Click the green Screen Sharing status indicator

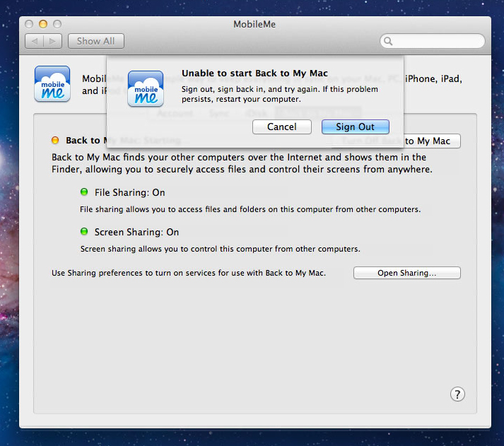point(84,232)
